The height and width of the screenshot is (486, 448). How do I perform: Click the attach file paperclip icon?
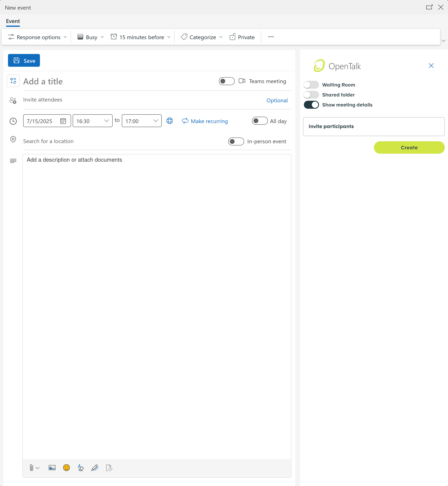32,468
